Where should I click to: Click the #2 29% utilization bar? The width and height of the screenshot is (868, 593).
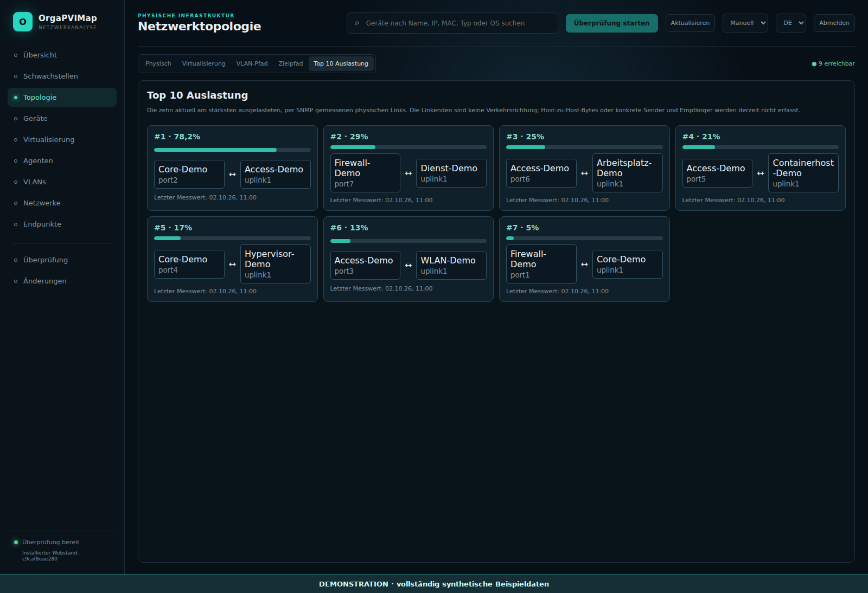point(409,147)
